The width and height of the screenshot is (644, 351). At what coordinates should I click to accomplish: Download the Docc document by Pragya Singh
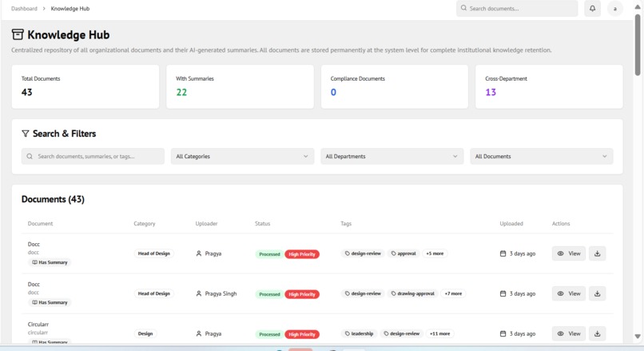[597, 293]
